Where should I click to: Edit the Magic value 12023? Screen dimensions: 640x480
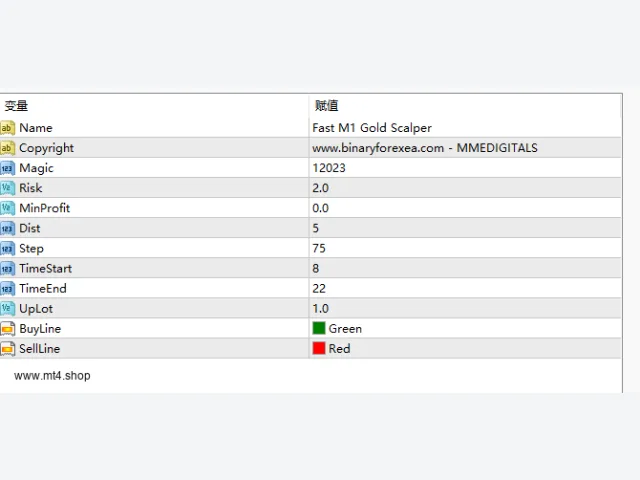[x=329, y=168]
